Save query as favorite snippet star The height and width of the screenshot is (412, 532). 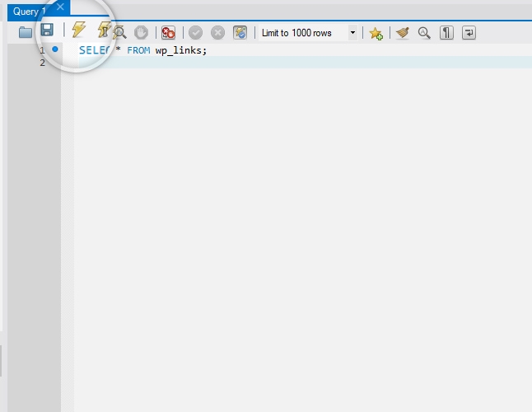tap(376, 33)
